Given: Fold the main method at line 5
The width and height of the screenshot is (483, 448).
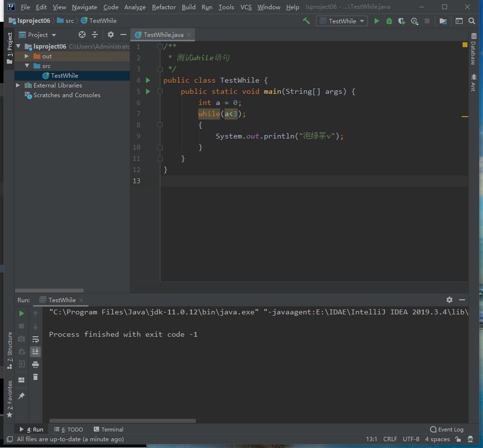Looking at the screenshot, I should pyautogui.click(x=160, y=91).
